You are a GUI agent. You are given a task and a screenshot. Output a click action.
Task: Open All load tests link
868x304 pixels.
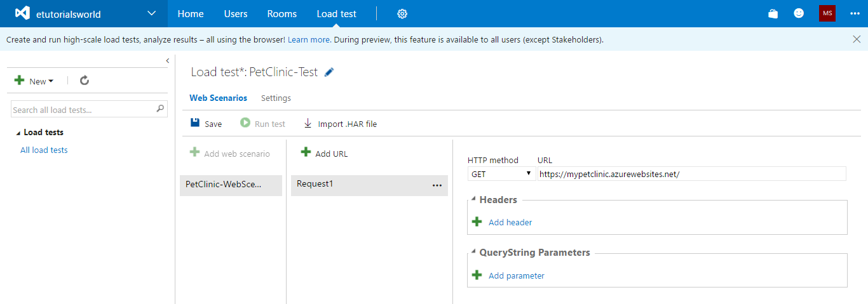click(x=44, y=150)
